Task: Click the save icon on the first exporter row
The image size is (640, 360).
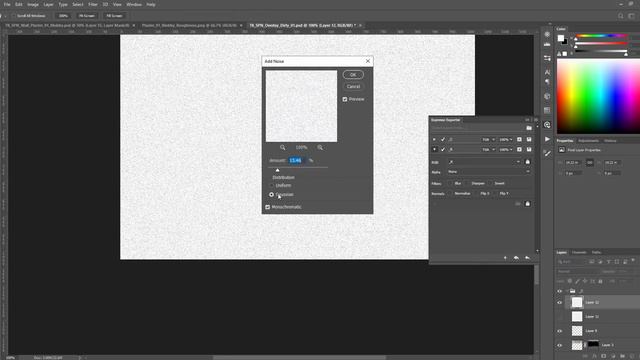Action: (x=529, y=140)
